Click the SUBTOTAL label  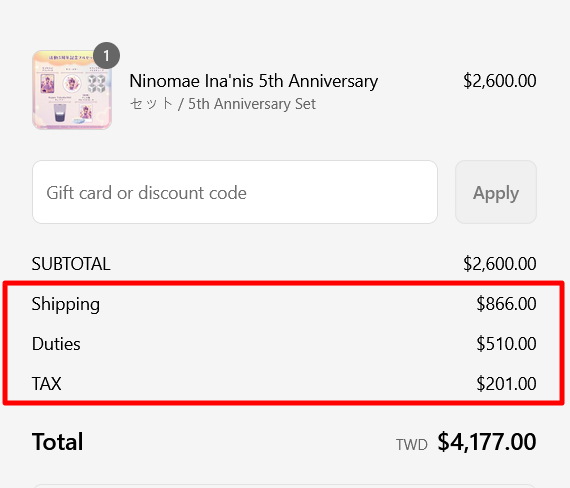click(71, 264)
